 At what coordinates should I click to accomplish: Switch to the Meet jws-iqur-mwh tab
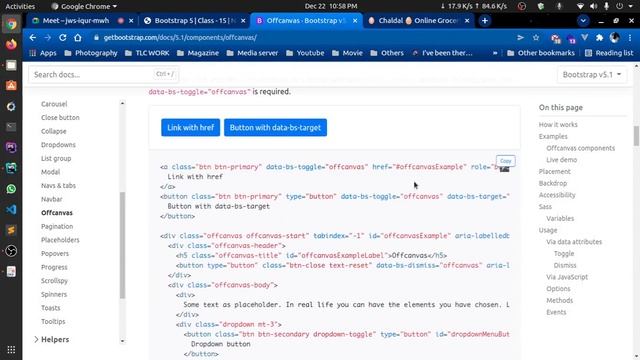(76, 20)
